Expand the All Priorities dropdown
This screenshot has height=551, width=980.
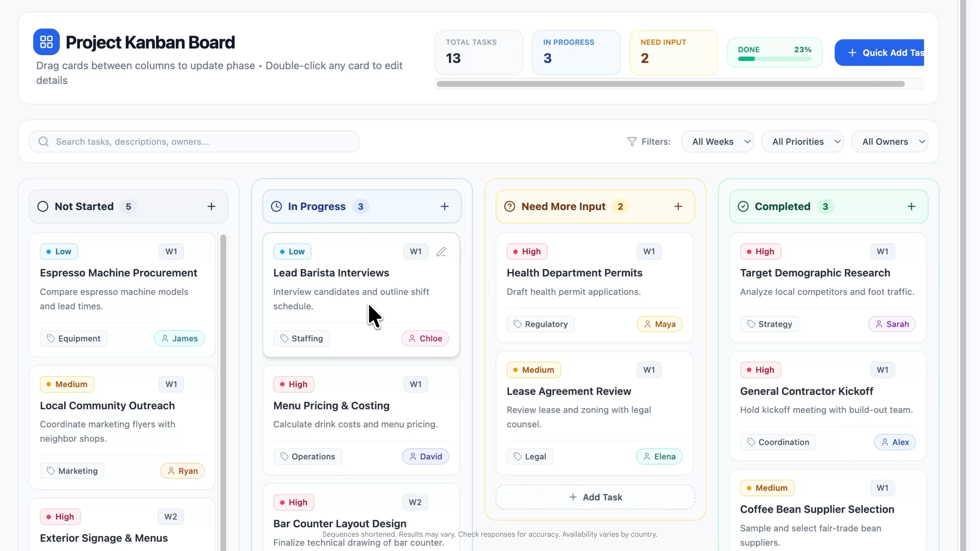[x=802, y=142]
